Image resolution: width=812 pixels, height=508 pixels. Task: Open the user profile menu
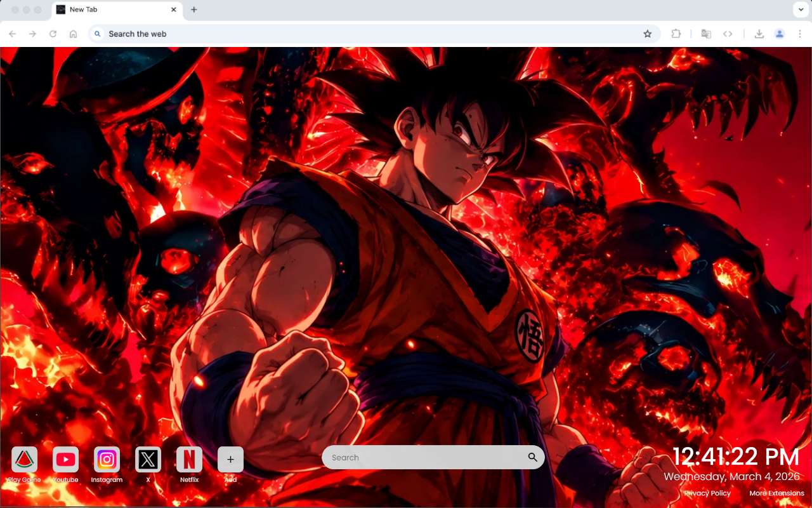point(780,34)
